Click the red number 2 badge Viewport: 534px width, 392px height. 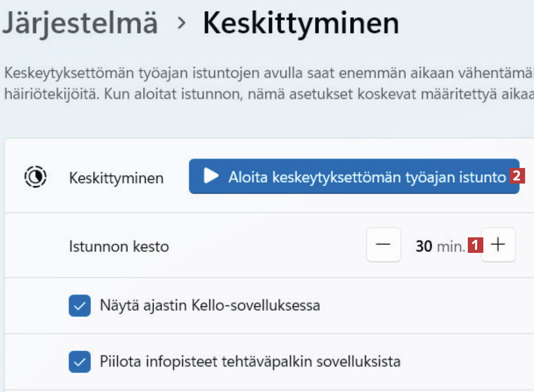(x=515, y=176)
